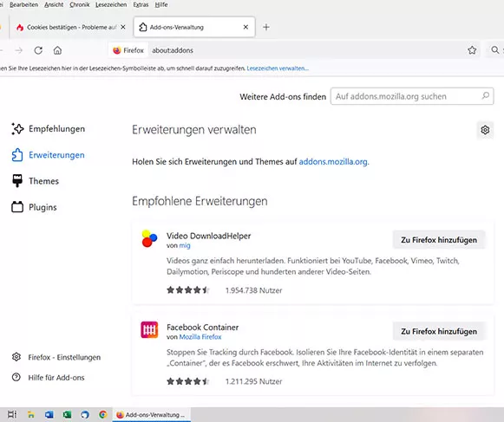Go to the Firefox home page icon
The image size is (504, 422).
pos(57,50)
